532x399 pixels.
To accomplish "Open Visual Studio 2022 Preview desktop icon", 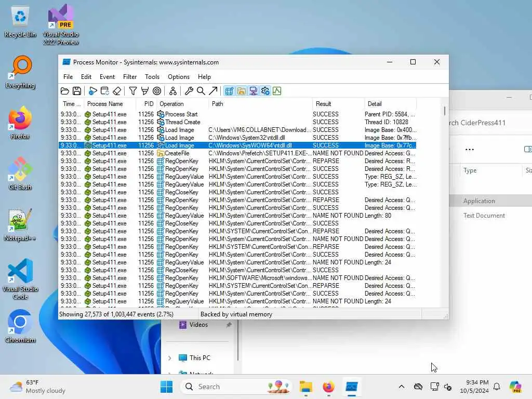I will tap(61, 24).
